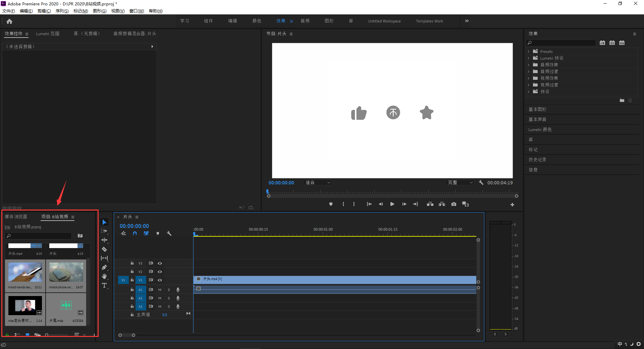
Task: Toggle V3 track output eye
Action: (160, 263)
